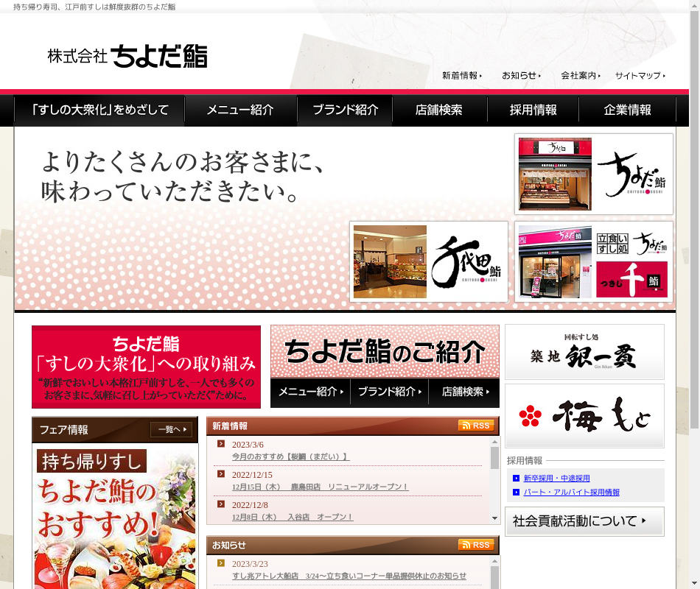Select the 千代田鮨 brand storefront banner
The image size is (700, 589).
click(429, 262)
